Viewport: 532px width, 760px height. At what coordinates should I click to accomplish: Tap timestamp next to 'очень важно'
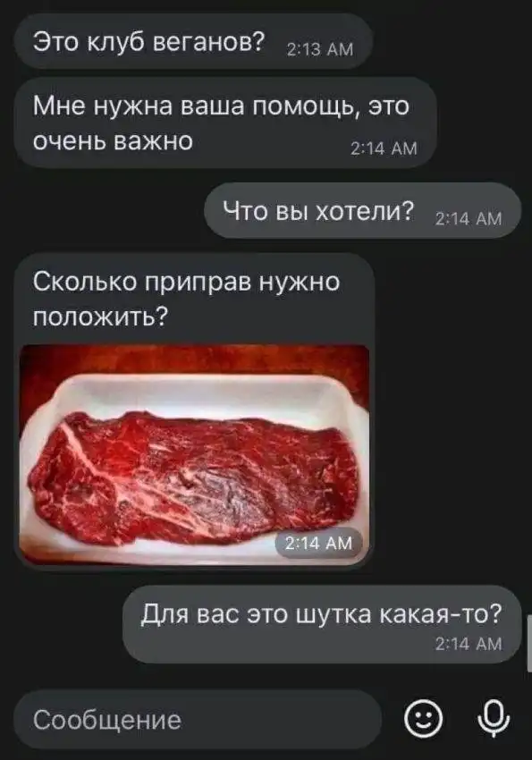[x=384, y=148]
